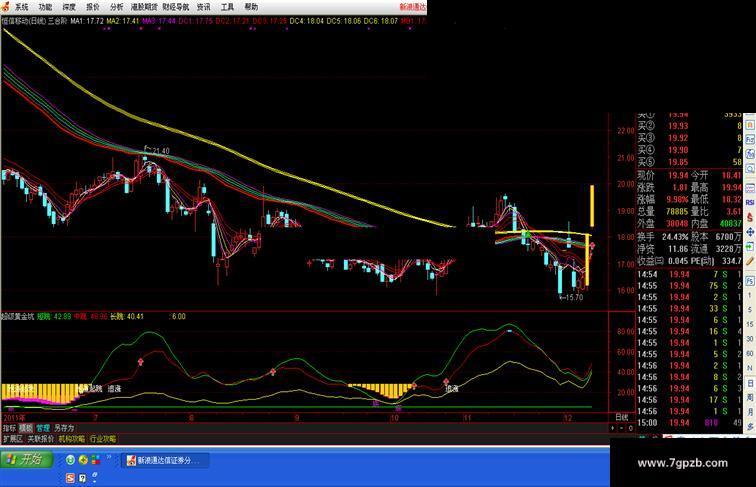Select the 管理 tab below chart
756x487 pixels.
pos(42,428)
